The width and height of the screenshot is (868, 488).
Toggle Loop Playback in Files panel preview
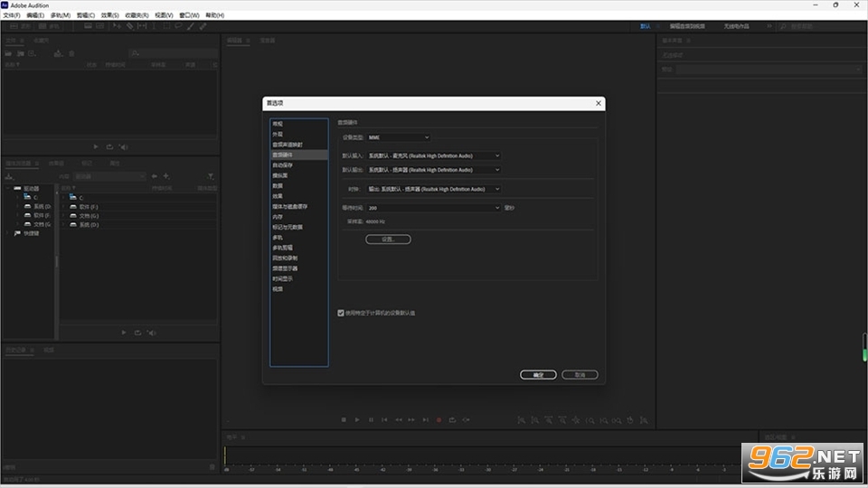coord(109,146)
